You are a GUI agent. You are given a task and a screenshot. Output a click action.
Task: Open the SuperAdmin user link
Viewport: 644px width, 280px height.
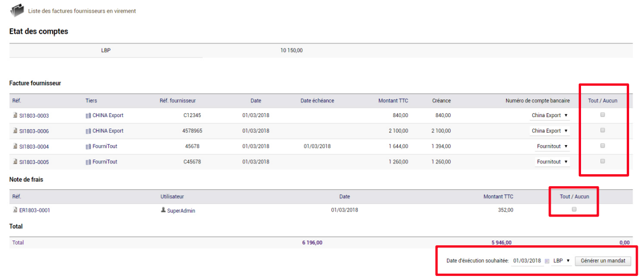181,210
